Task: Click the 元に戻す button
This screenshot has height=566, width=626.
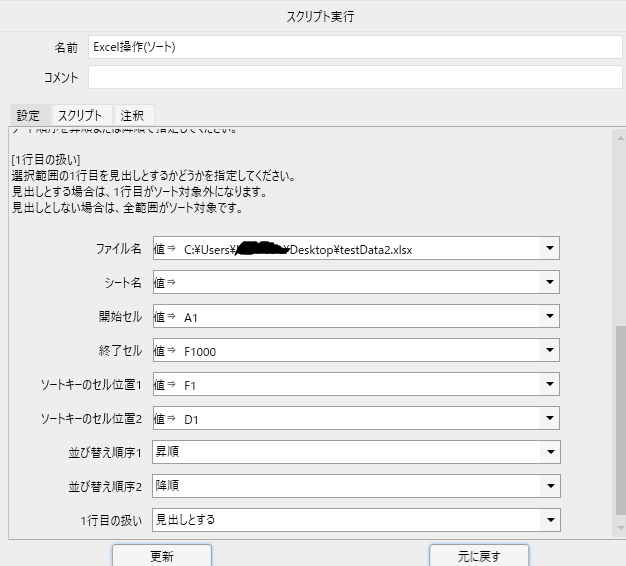Action: (x=479, y=556)
